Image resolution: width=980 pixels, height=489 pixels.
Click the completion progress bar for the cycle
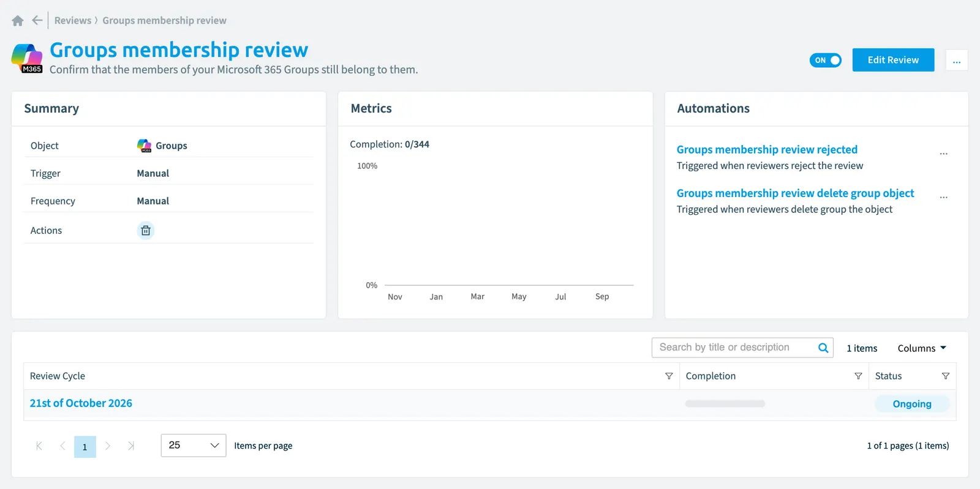[x=725, y=404]
